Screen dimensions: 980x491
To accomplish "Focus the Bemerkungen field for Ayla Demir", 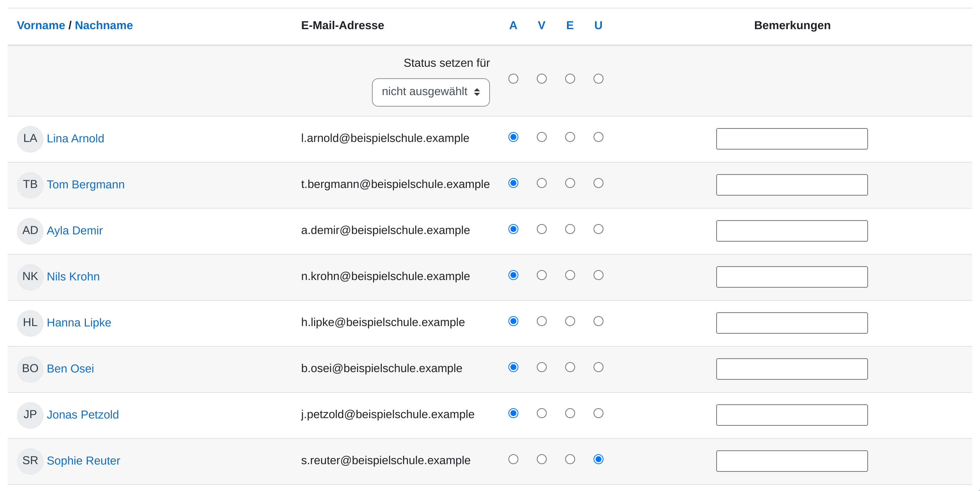I will 792,231.
